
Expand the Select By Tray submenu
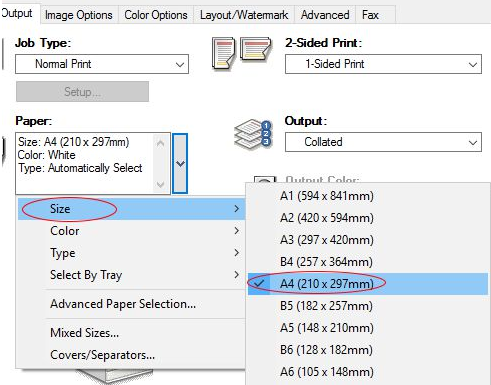click(132, 275)
